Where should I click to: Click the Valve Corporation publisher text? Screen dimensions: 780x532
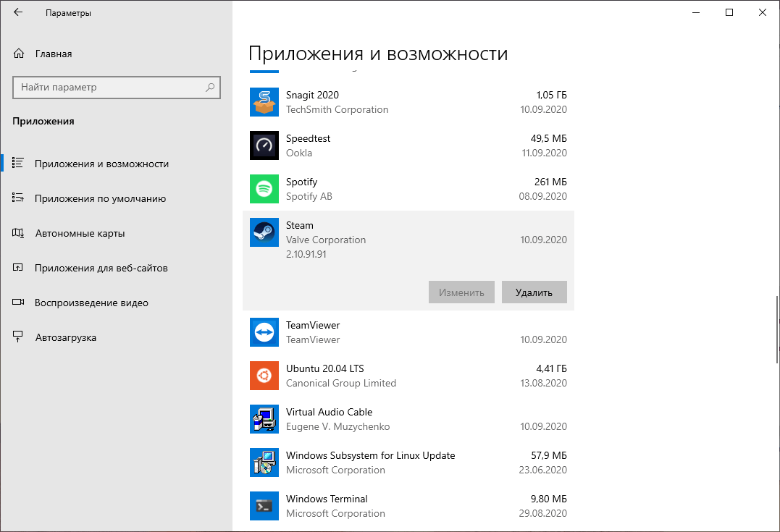[x=326, y=240]
